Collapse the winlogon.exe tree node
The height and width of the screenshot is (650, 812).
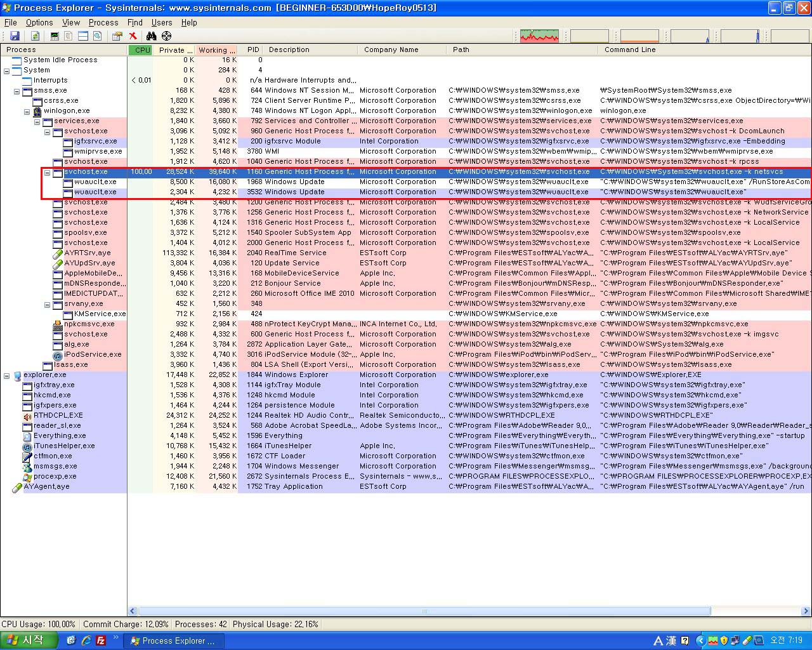click(x=27, y=111)
